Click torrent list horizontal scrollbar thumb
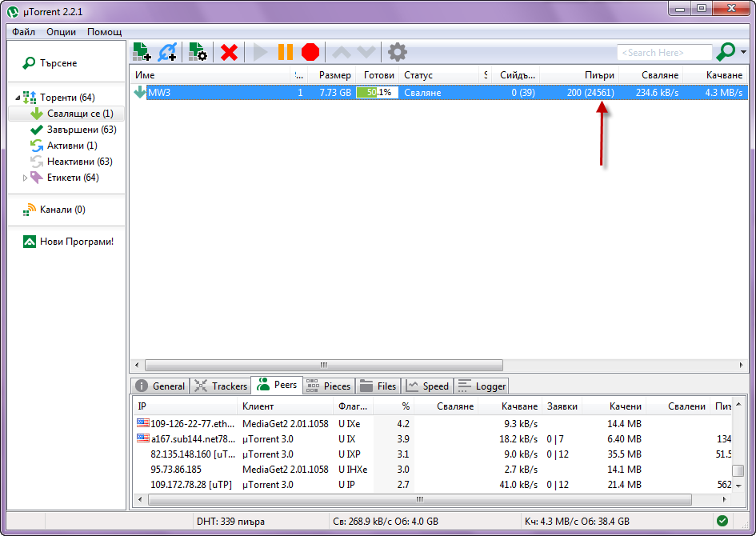The height and width of the screenshot is (536, 756). pyautogui.click(x=323, y=365)
